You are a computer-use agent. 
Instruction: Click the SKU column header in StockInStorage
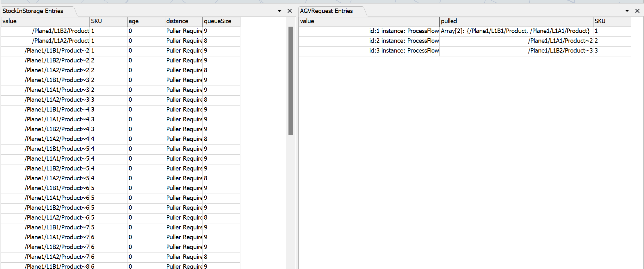[108, 21]
